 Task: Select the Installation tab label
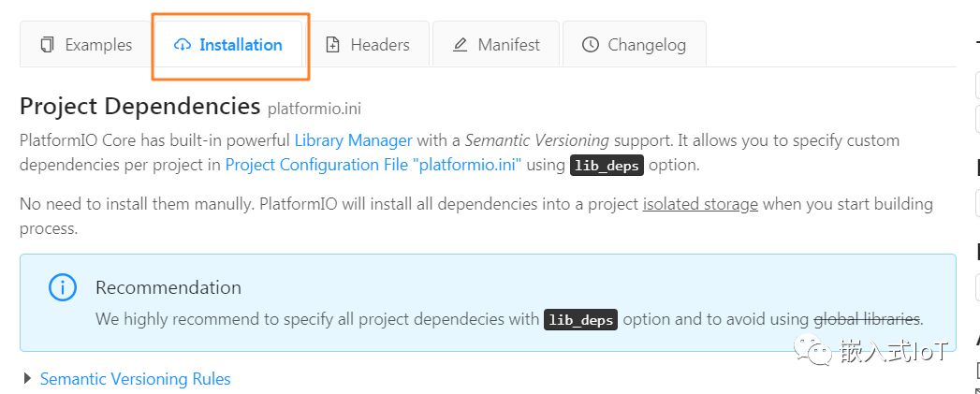241,45
